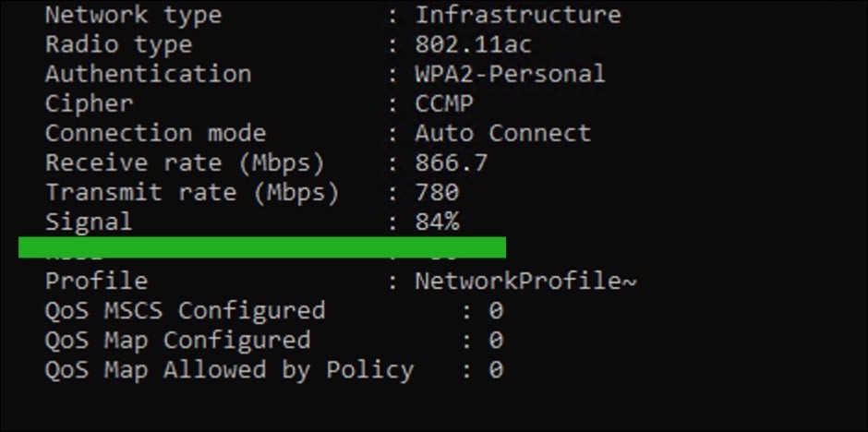Click the "Cipher" label
The height and width of the screenshot is (432, 868).
89,104
